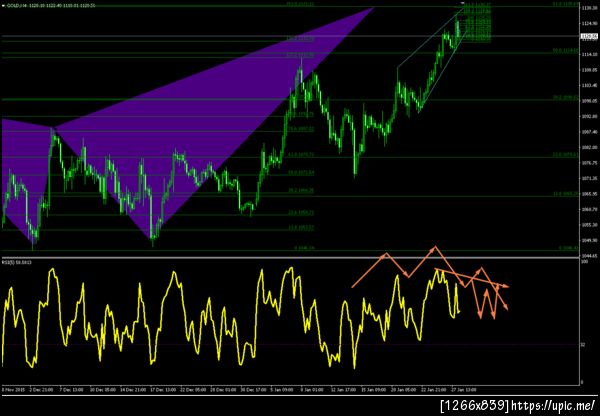Click the 17 Dec 13:00 time label

coord(162,390)
